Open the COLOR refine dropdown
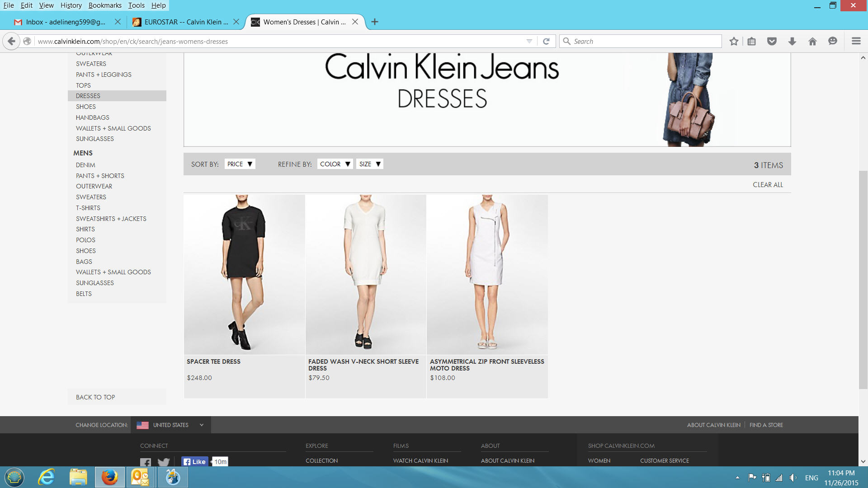Viewport: 868px width, 488px height. click(x=335, y=164)
